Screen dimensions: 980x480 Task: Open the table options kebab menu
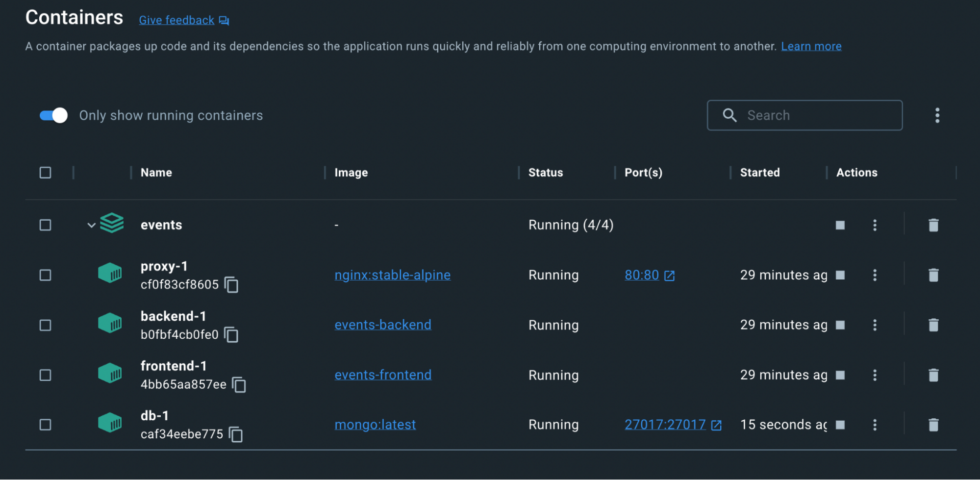click(x=937, y=115)
